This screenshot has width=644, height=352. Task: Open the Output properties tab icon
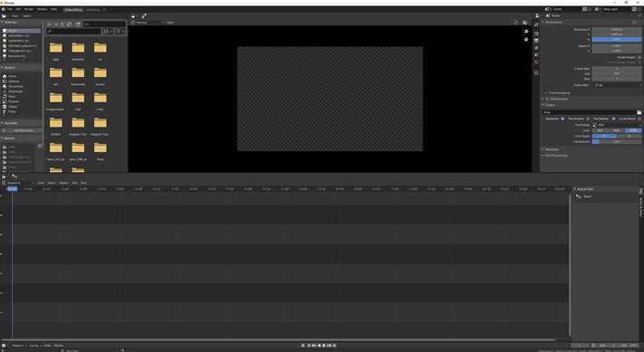coord(536,33)
